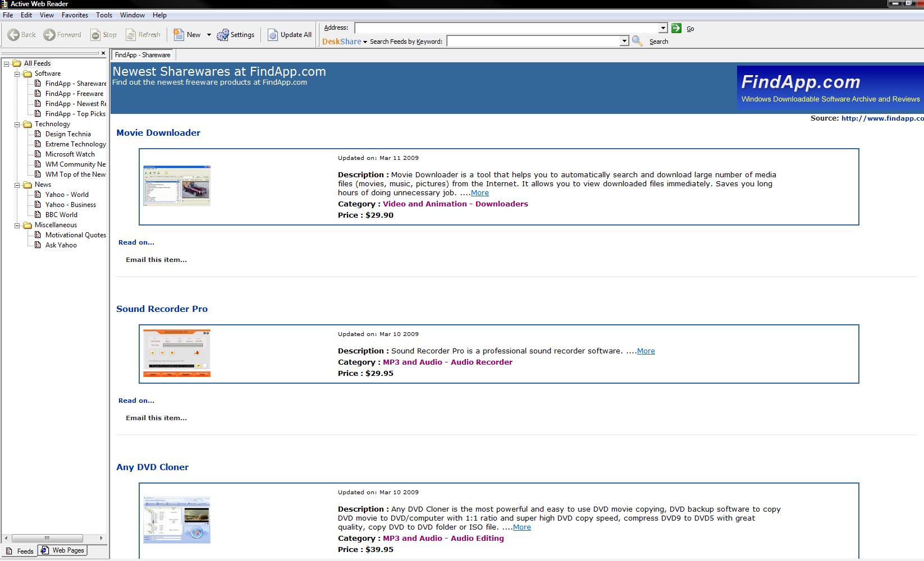This screenshot has height=561, width=924.
Task: Click the Technology folder icon
Action: (28, 124)
